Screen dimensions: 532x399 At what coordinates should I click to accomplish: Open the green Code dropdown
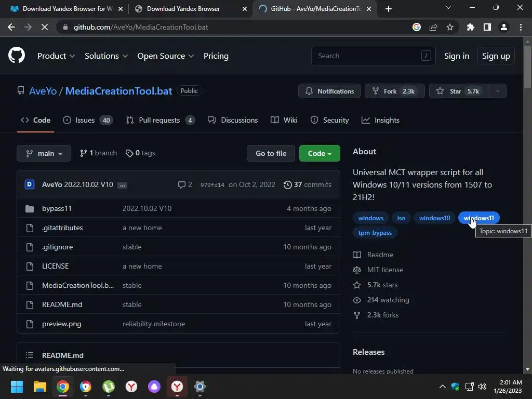(320, 153)
